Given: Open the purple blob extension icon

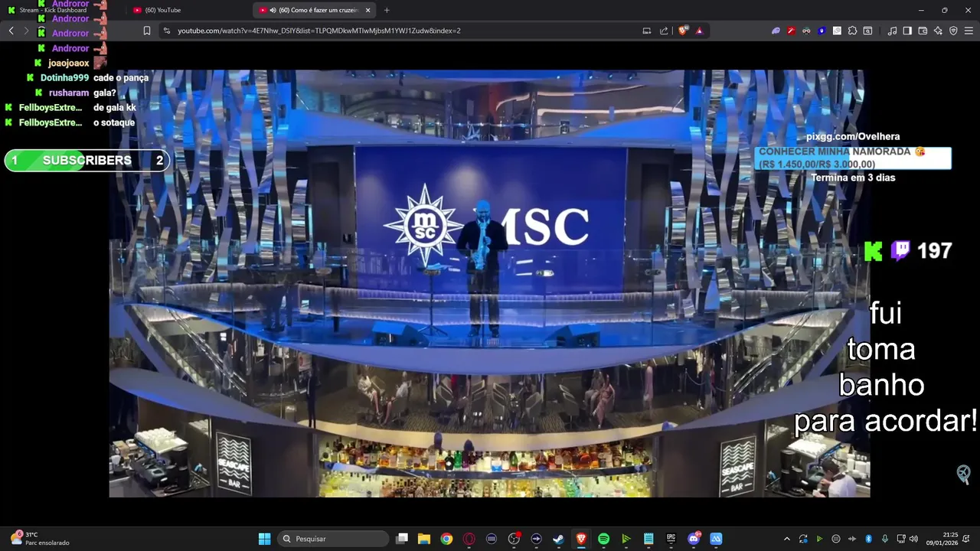Looking at the screenshot, I should pyautogui.click(x=776, y=31).
